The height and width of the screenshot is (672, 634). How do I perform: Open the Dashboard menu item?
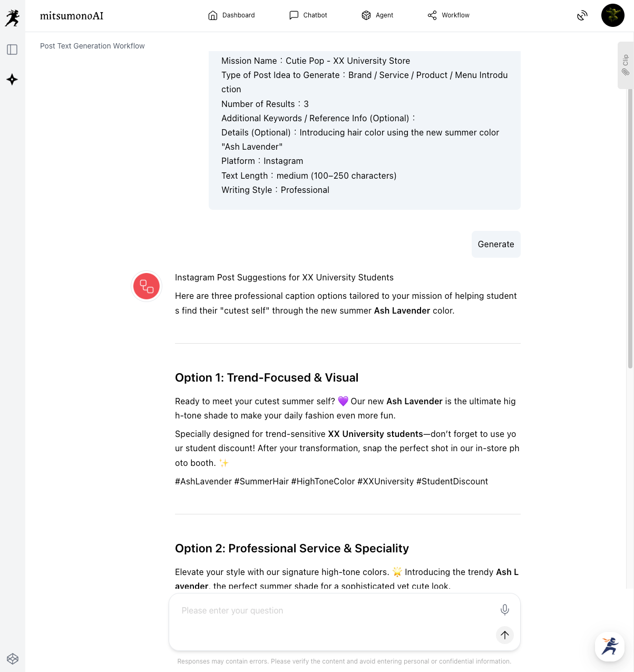(x=231, y=15)
